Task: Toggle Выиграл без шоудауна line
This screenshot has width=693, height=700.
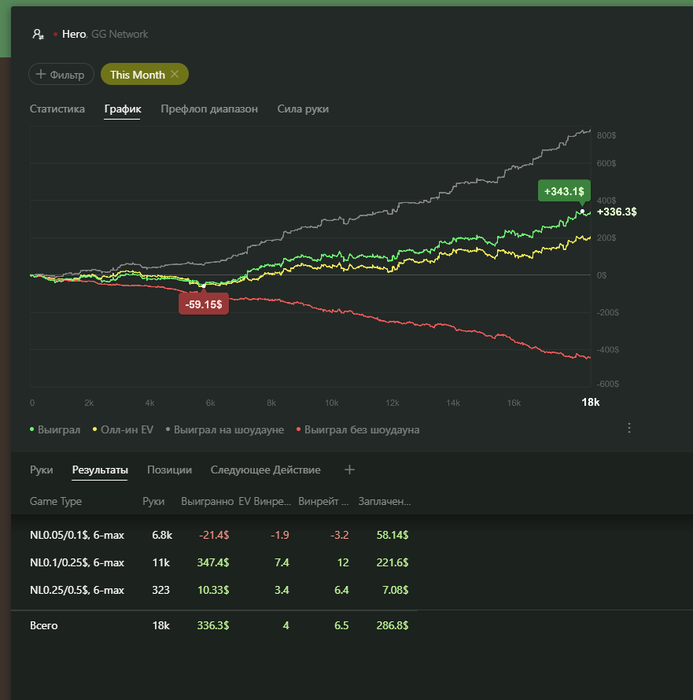Action: tap(358, 430)
